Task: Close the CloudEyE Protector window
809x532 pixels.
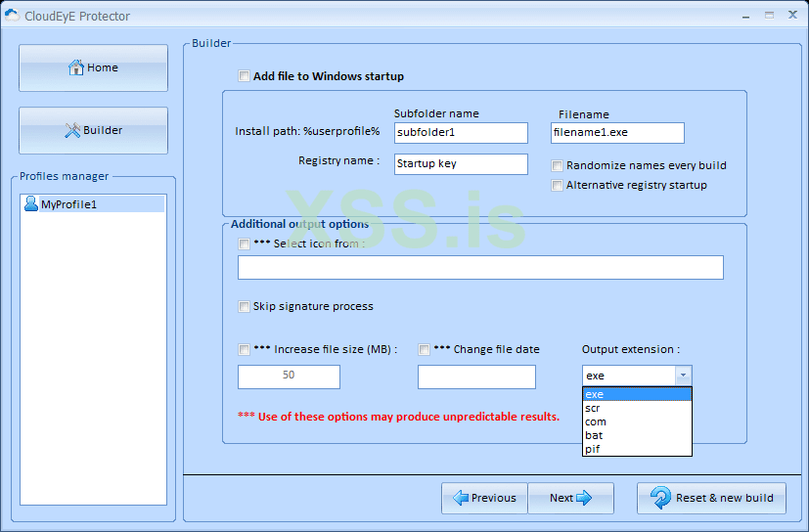Action: 793,15
